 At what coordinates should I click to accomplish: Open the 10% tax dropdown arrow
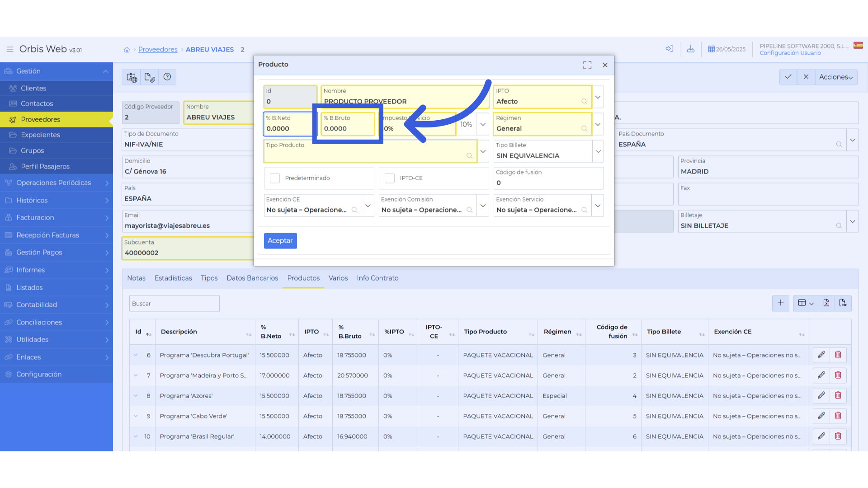(483, 124)
